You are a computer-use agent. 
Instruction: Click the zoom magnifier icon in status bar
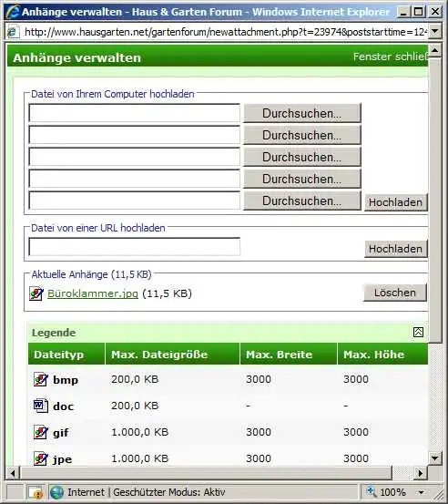tap(371, 491)
